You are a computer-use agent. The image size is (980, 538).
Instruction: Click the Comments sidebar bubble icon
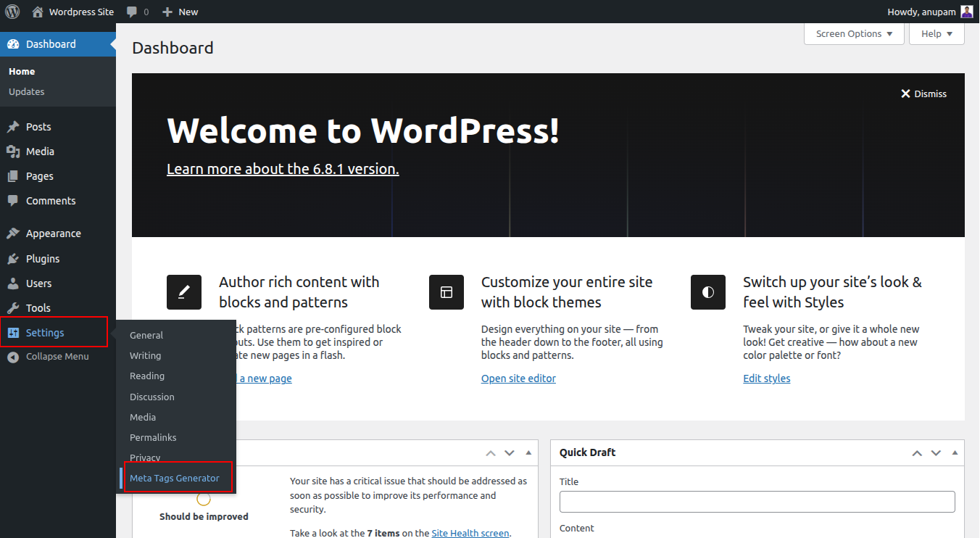coord(13,201)
